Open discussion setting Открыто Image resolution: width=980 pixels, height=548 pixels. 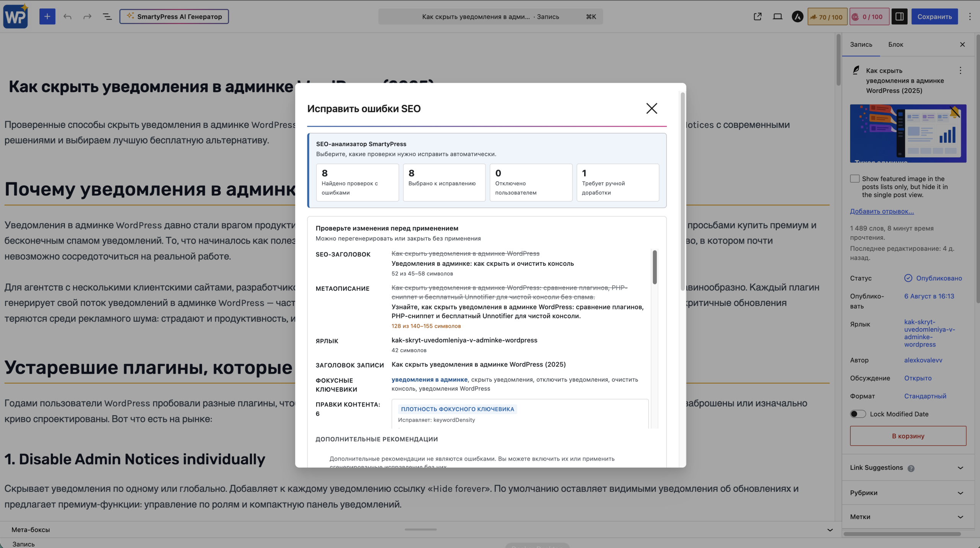point(918,378)
